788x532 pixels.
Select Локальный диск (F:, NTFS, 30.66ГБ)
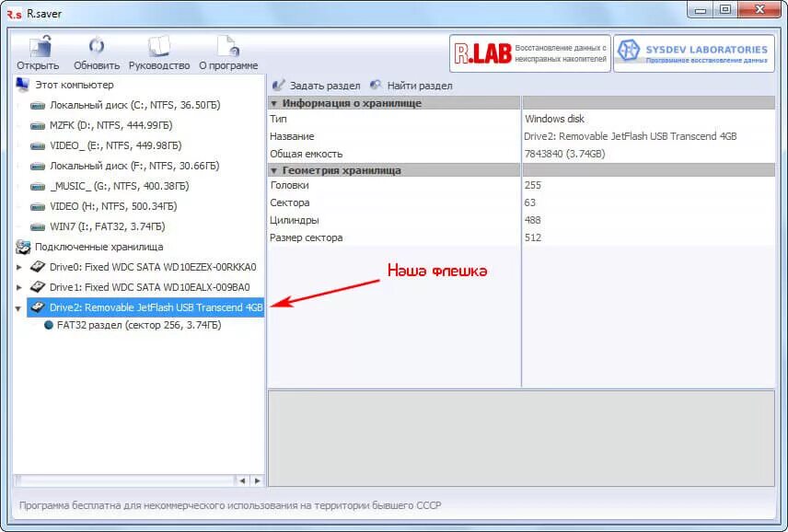click(x=134, y=166)
